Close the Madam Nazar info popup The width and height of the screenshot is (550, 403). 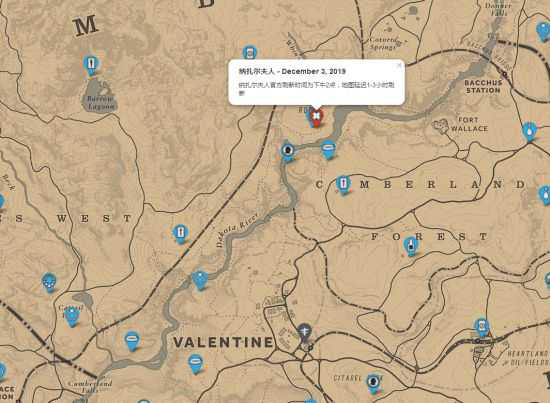398,65
